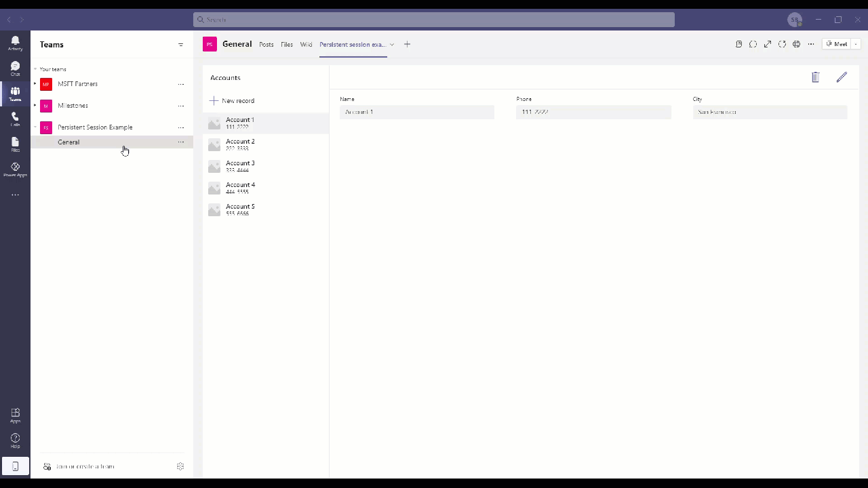Screen dimensions: 868x488
Task: Add a new tab with the plus icon
Action: tap(407, 44)
